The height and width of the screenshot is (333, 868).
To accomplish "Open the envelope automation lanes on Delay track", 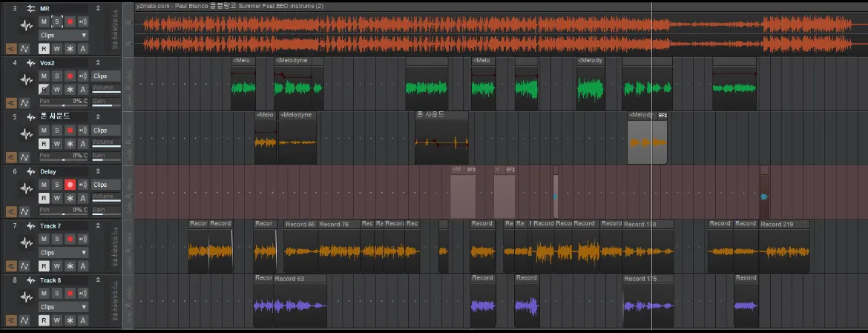I will pyautogui.click(x=23, y=211).
